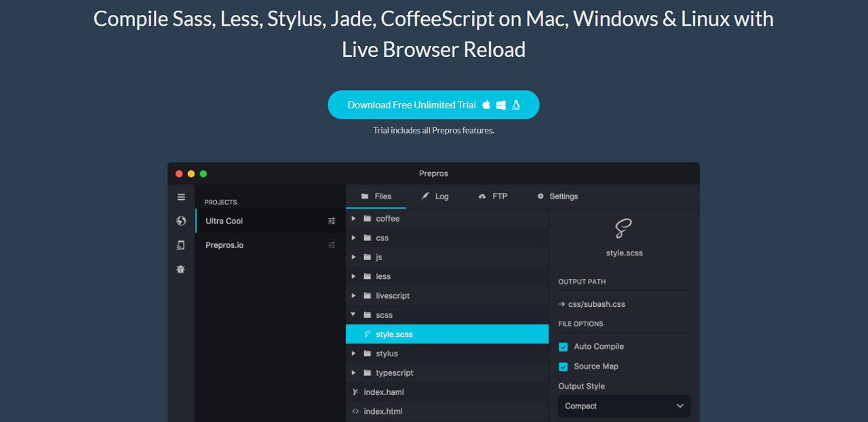Viewport: 868px width, 422px height.
Task: Open settings sliders for Prepros.io project
Action: tap(332, 245)
